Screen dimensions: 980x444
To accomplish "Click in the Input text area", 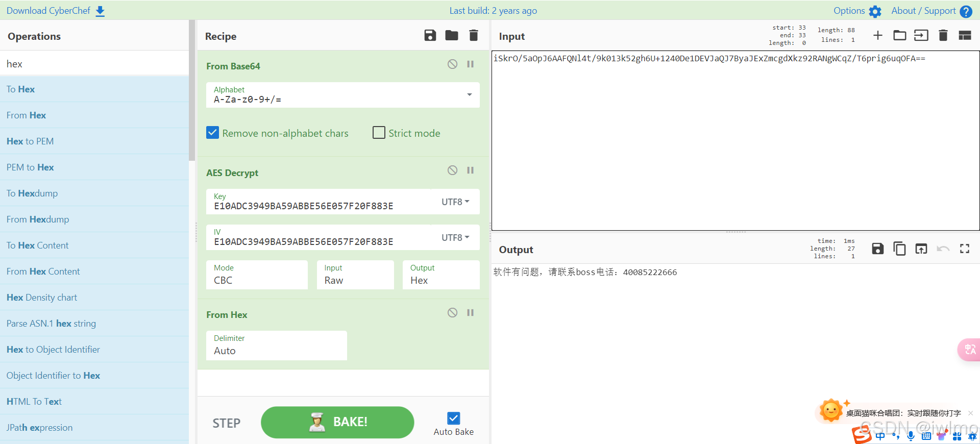I will 736,140.
